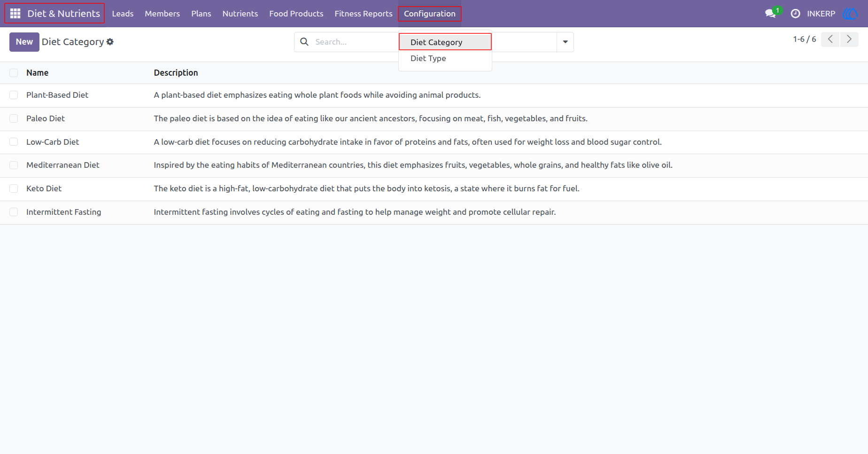Sort by the Name column header
This screenshot has width=868, height=454.
point(38,73)
